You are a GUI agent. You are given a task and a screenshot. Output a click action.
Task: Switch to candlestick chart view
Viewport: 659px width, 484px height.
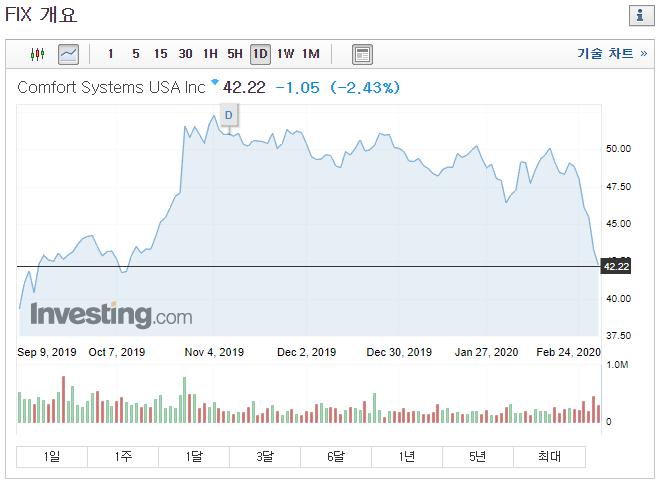pyautogui.click(x=37, y=54)
